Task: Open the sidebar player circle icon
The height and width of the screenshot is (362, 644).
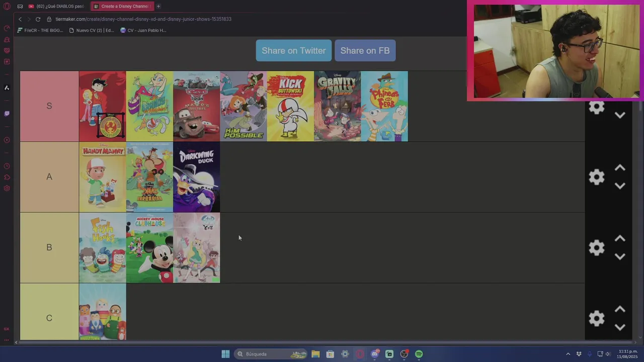Action: point(7,140)
